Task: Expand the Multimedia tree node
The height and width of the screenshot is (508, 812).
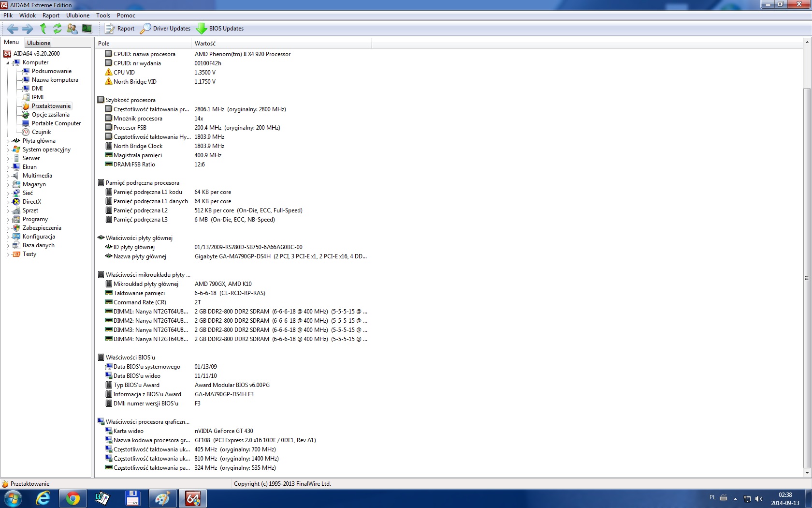Action: pyautogui.click(x=8, y=176)
